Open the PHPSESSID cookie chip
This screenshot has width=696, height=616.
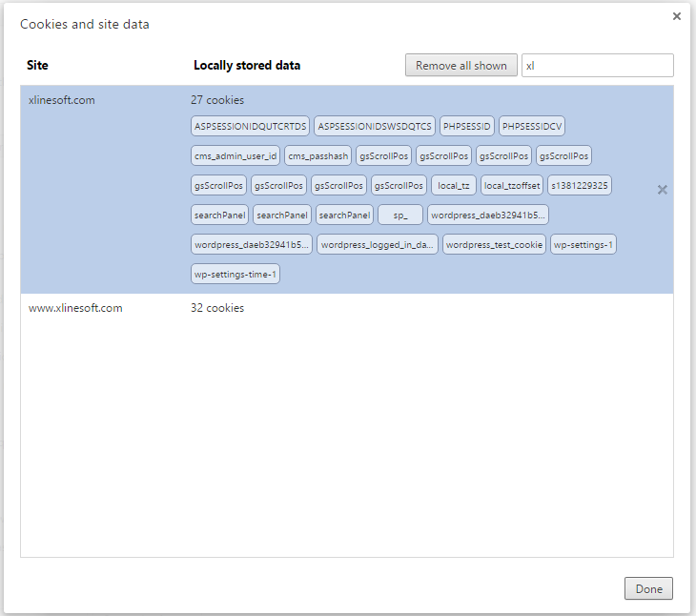466,127
